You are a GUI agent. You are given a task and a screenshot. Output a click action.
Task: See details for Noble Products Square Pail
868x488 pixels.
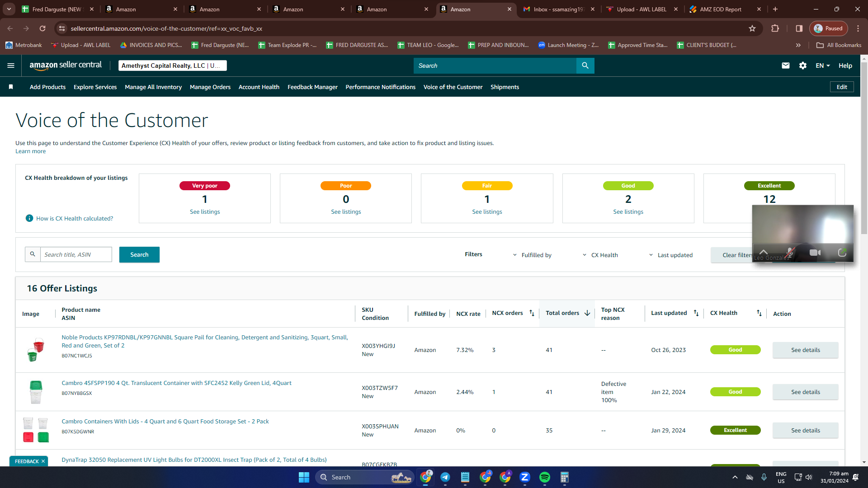tap(806, 350)
